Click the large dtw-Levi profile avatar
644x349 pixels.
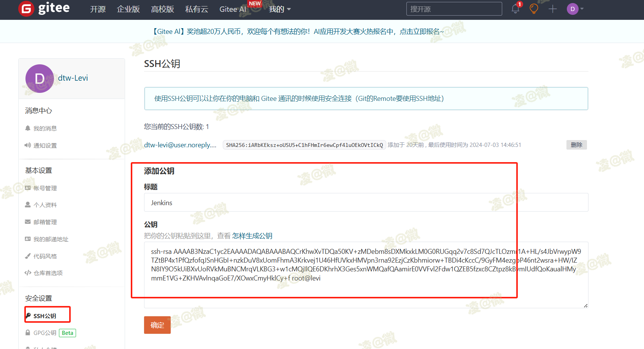pyautogui.click(x=40, y=78)
